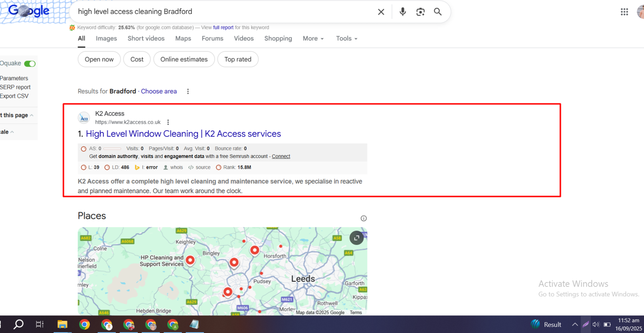Collapse the 'this page' sidebar section

point(31,115)
